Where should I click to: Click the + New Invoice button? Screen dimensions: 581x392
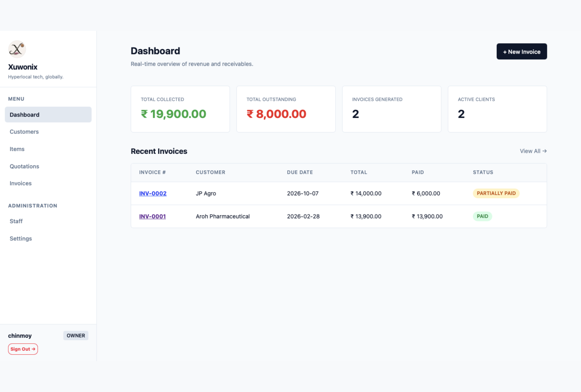pos(521,52)
